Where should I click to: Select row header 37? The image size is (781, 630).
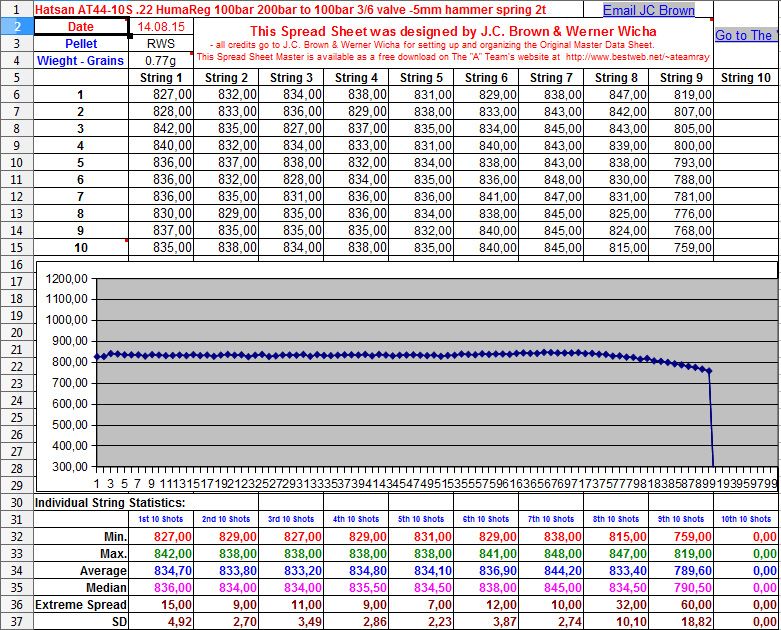pos(16,621)
